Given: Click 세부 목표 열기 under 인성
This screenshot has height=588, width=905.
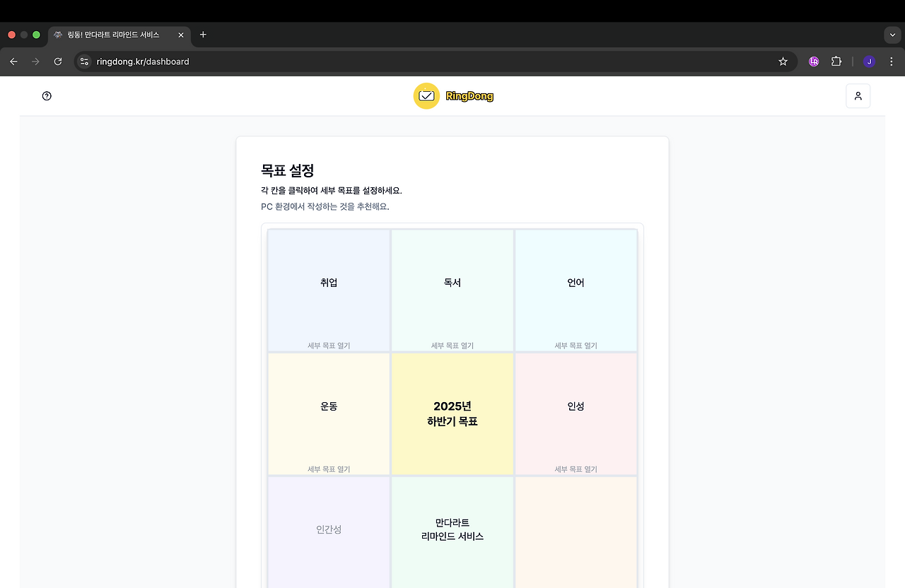Looking at the screenshot, I should [x=576, y=469].
